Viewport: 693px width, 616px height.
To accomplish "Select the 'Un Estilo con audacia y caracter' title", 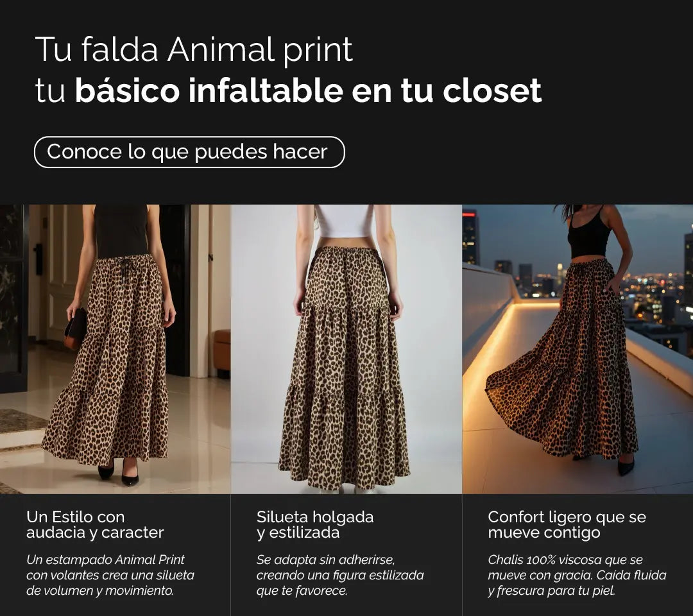I will (x=95, y=524).
